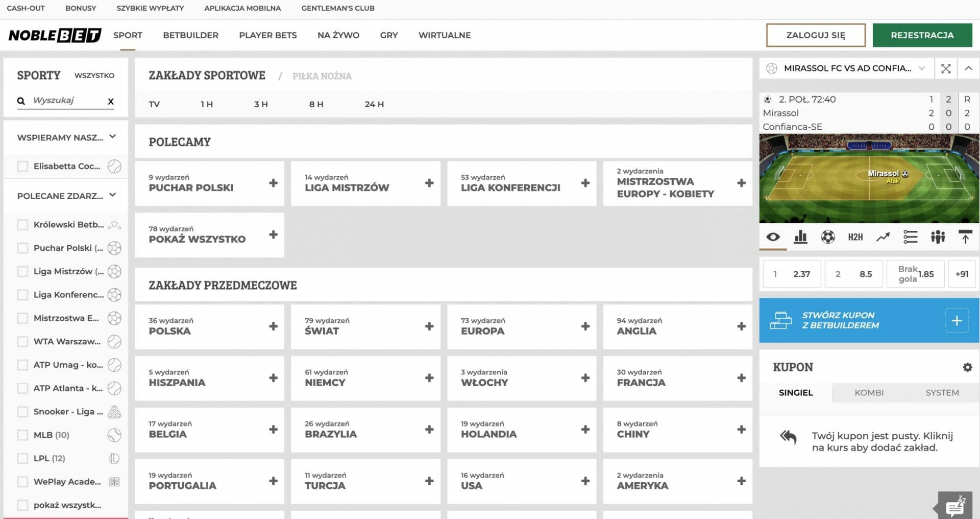The height and width of the screenshot is (519, 980).
Task: Go to Na żywo live section
Action: coord(338,35)
